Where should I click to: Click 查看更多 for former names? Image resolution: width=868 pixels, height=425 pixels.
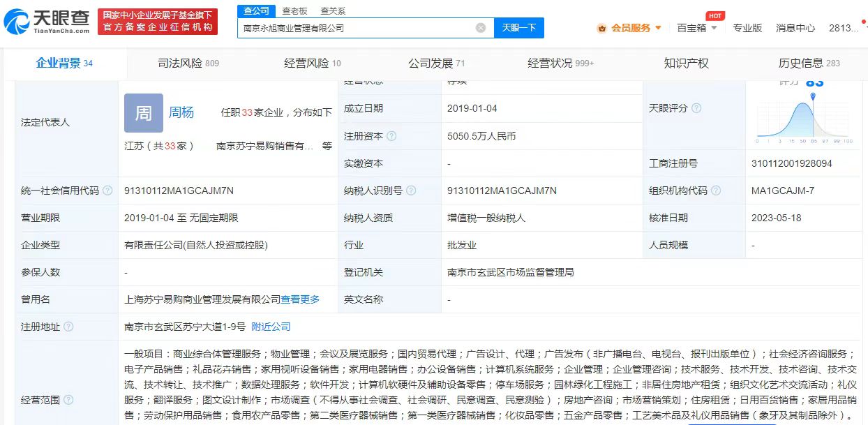pyautogui.click(x=300, y=299)
